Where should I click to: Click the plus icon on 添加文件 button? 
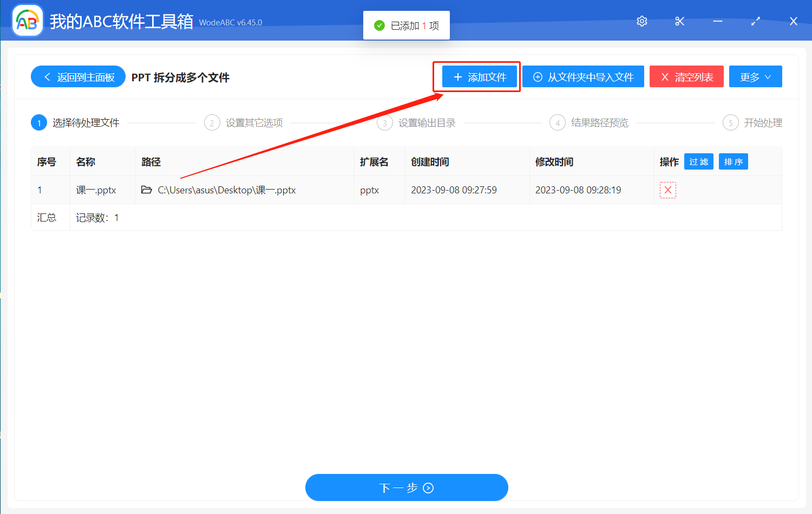(x=457, y=76)
